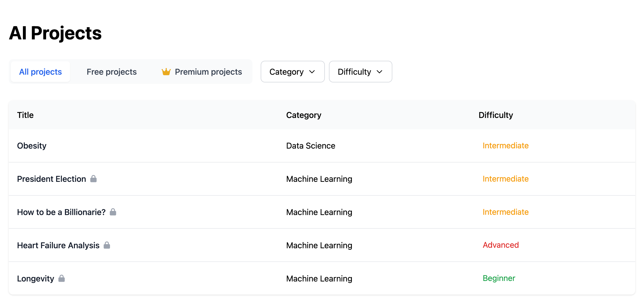Open the Longevity project title

36,279
